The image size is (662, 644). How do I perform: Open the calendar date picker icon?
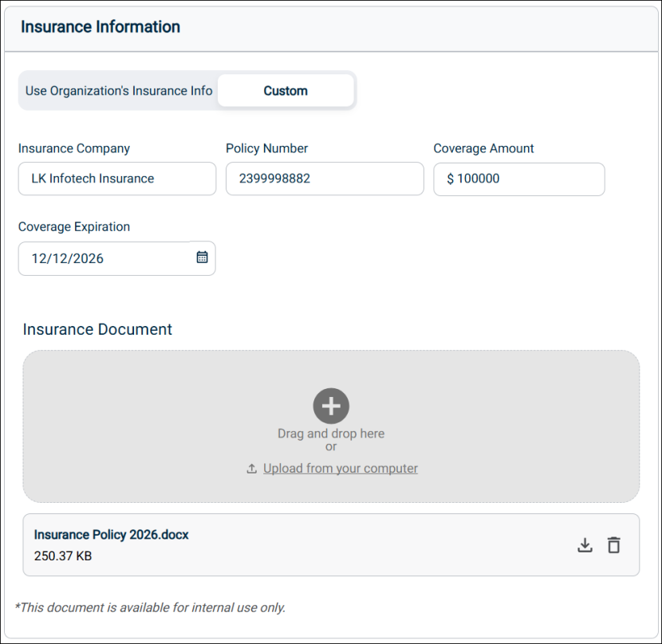[202, 257]
